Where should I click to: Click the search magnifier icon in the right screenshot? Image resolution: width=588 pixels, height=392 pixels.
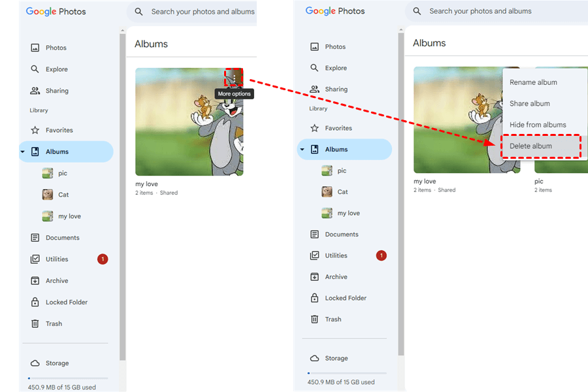point(417,11)
